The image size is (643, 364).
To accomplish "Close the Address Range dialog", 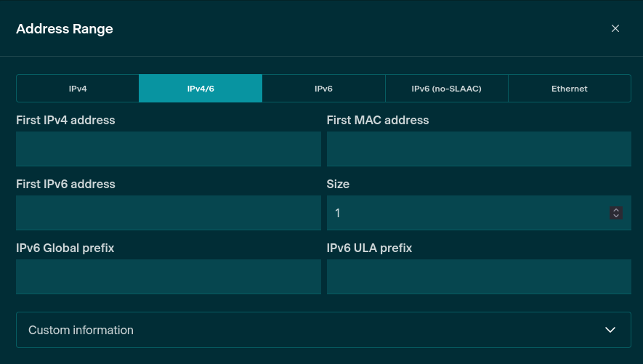I will tap(615, 28).
